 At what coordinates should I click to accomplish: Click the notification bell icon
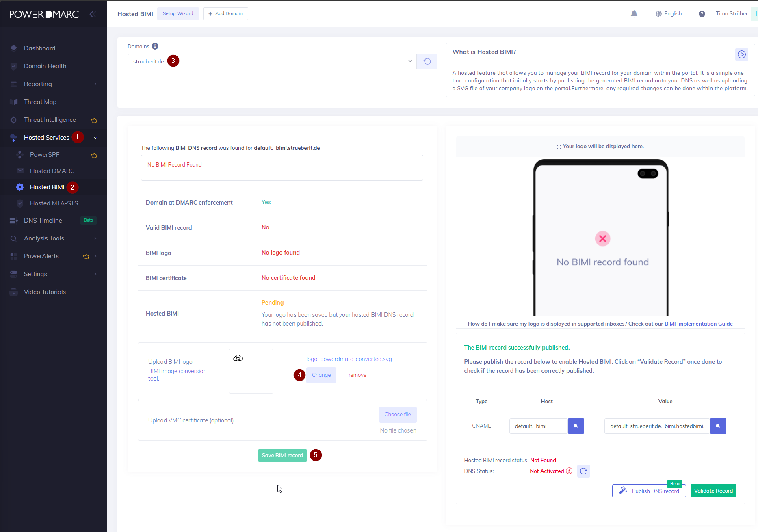(x=634, y=14)
